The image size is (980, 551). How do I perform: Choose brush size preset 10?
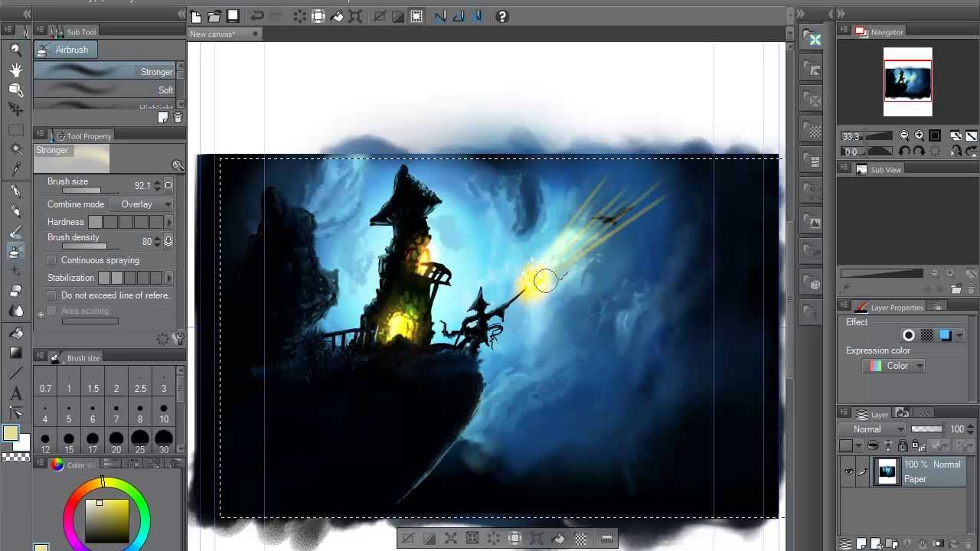point(164,413)
